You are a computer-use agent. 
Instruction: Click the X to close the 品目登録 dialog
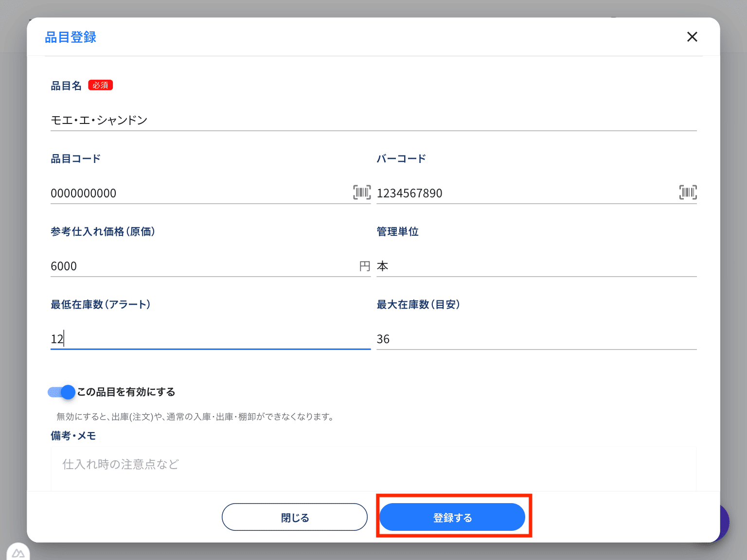tap(692, 36)
